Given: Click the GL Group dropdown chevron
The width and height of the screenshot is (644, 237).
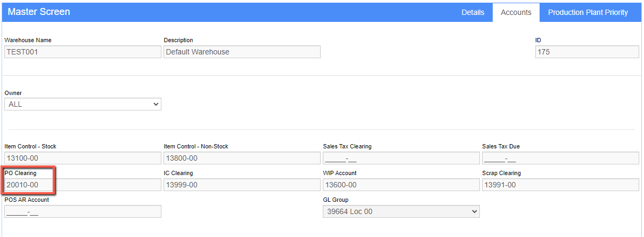Looking at the screenshot, I should (x=474, y=211).
